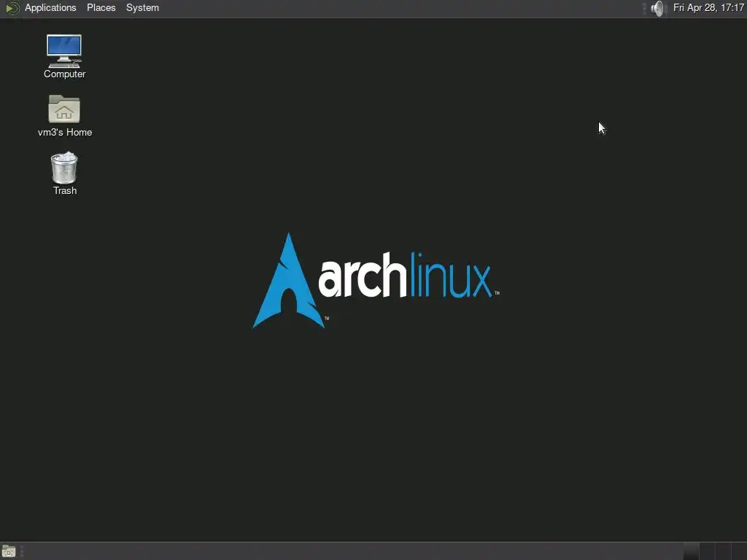Open the Places menu
The image size is (747, 560).
[x=101, y=7]
